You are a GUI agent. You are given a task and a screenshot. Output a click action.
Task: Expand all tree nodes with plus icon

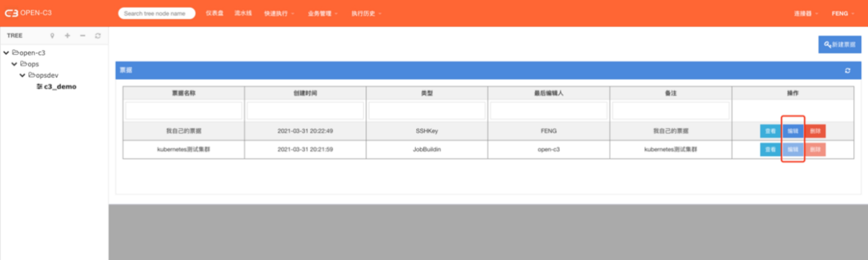click(67, 36)
